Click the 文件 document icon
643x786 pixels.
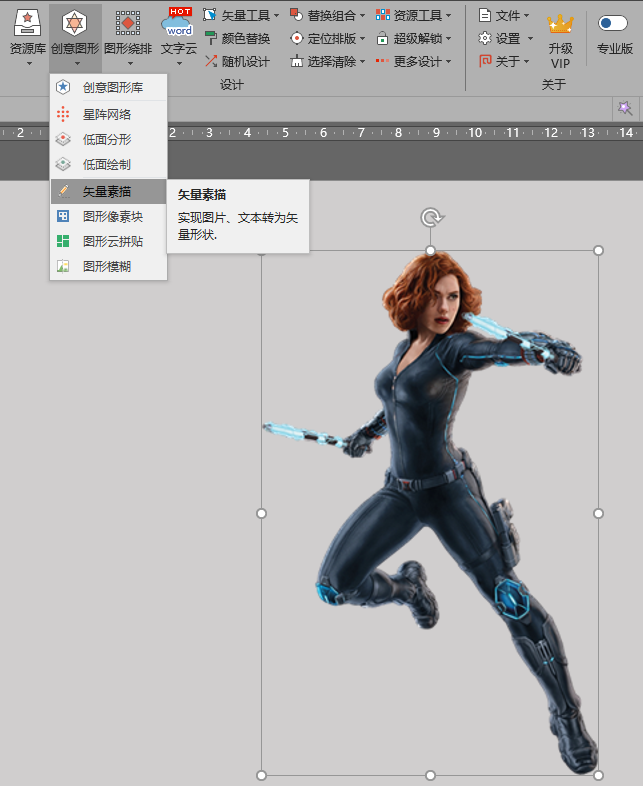[485, 15]
